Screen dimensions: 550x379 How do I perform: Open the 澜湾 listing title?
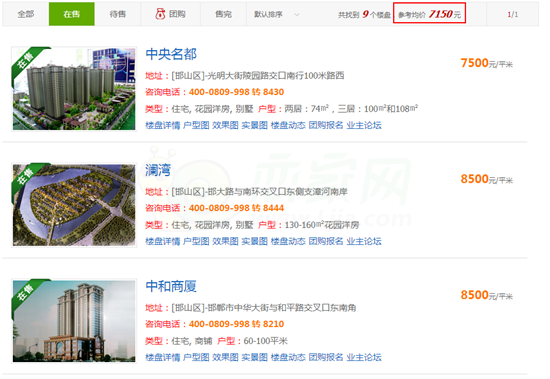click(158, 170)
